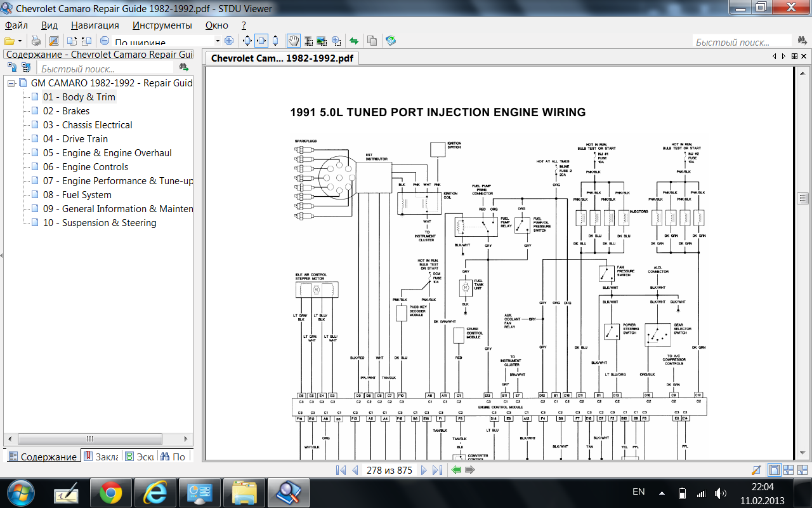The width and height of the screenshot is (812, 508).
Task: Choose the text selection tool
Action: (309, 41)
